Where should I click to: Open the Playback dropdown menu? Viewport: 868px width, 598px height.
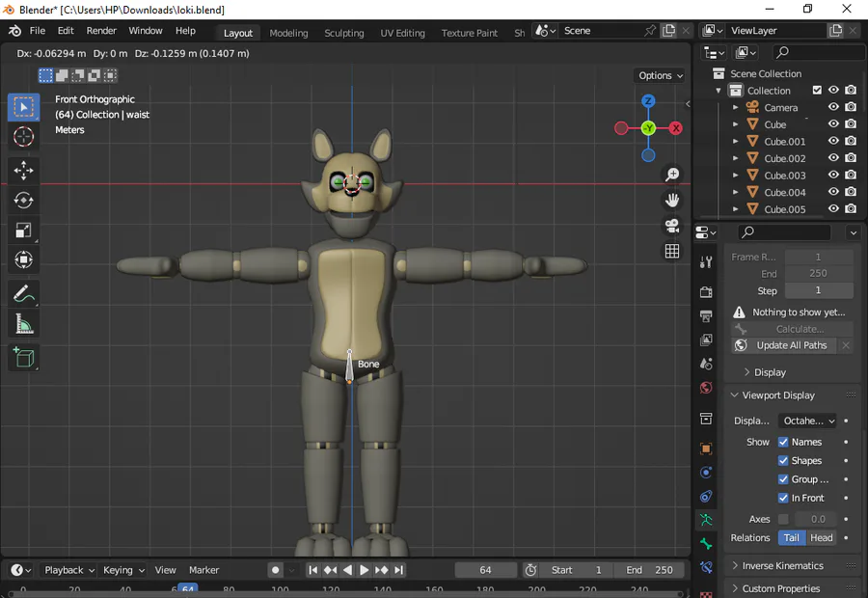[x=68, y=570]
